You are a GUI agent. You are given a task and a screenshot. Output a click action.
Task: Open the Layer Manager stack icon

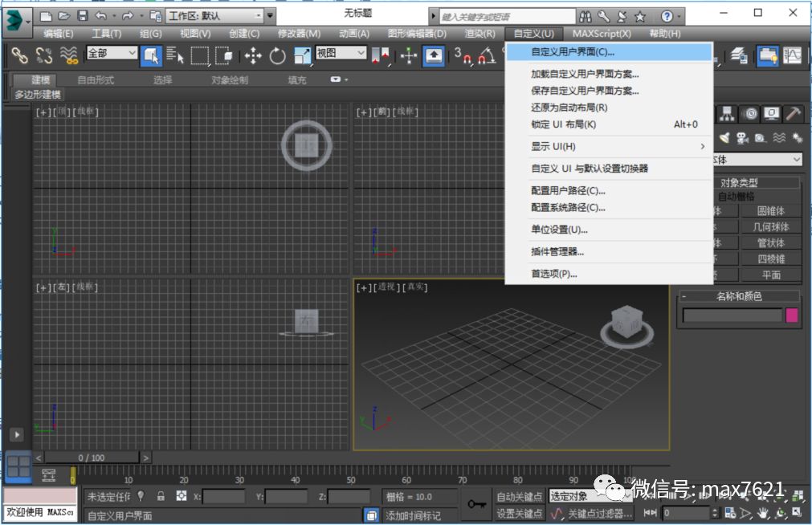[738, 55]
